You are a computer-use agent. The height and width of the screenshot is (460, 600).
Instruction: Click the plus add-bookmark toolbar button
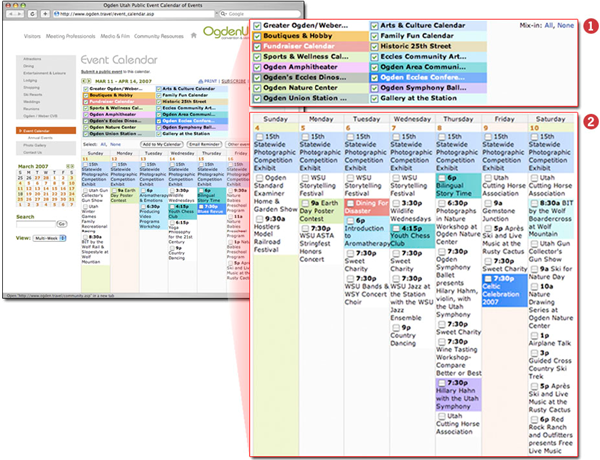click(x=45, y=14)
